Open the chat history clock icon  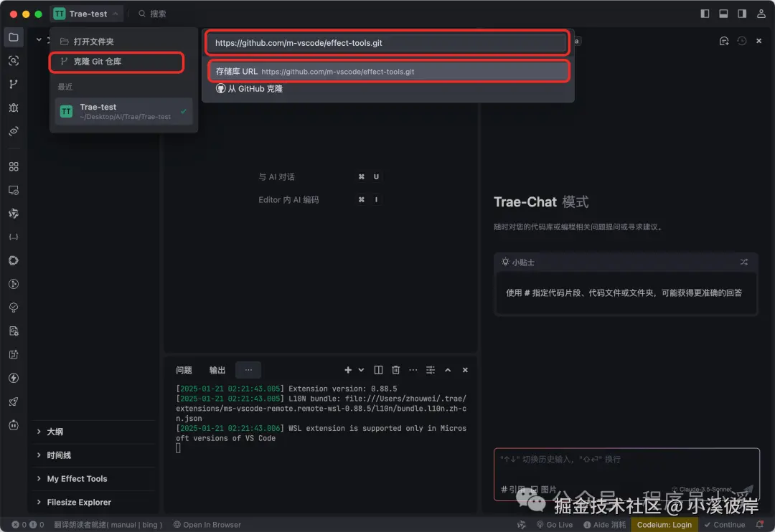point(742,41)
